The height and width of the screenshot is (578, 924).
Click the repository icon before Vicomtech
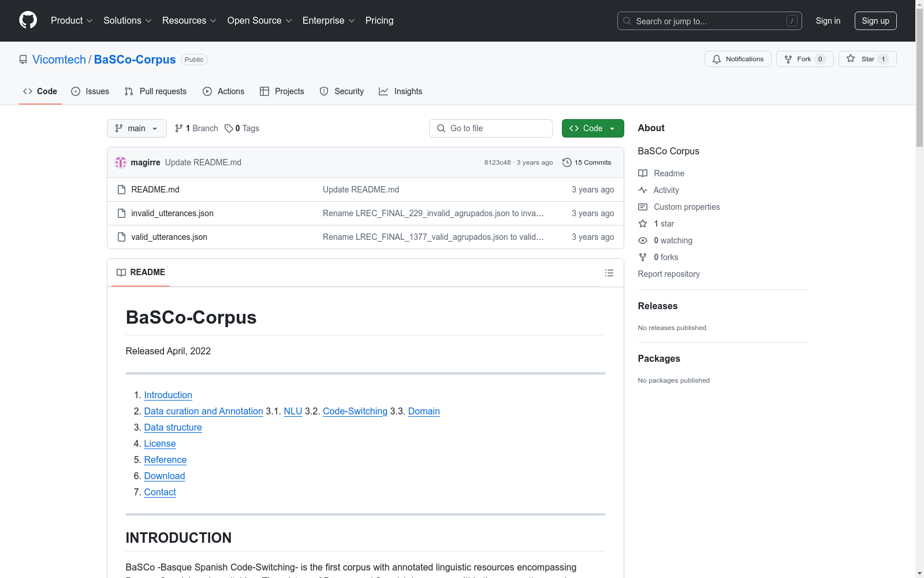pyautogui.click(x=23, y=60)
